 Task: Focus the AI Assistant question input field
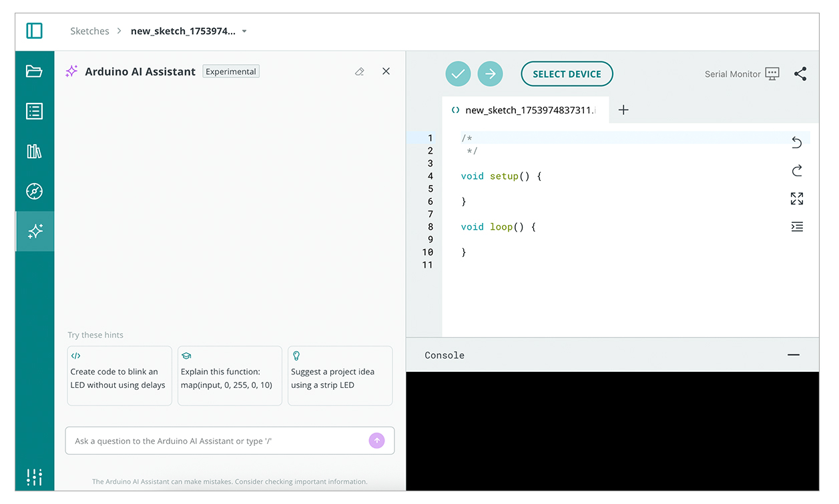(217, 441)
